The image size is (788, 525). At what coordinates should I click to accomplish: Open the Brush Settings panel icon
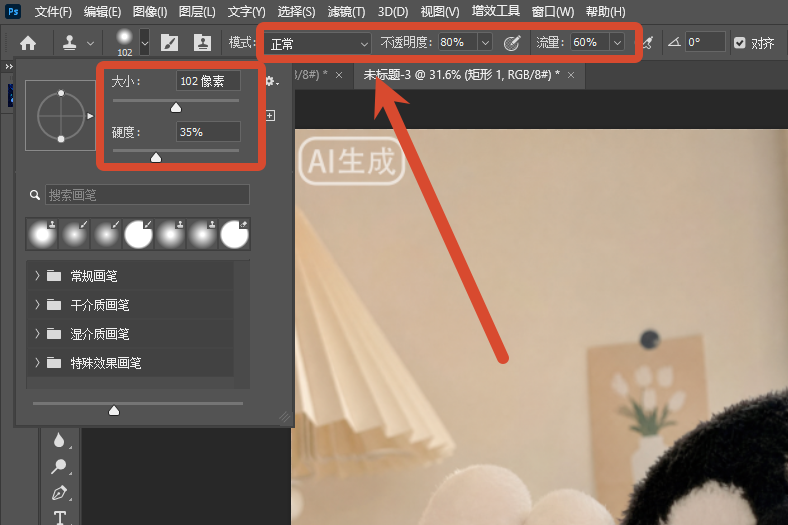(x=169, y=43)
